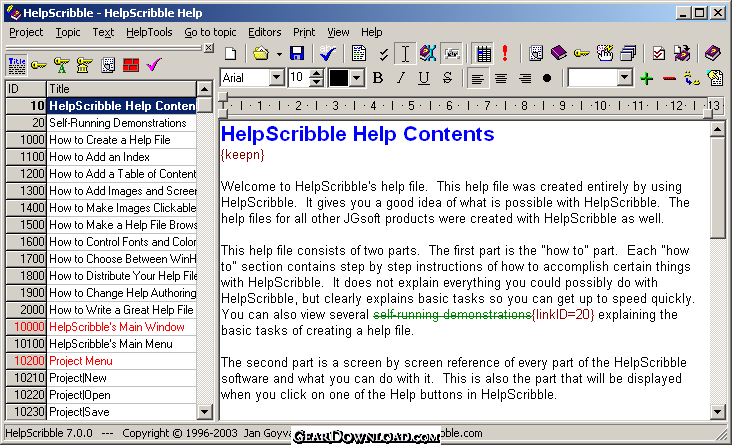Select topic 2000 How to Write a Great Help File
Viewport: 732px width, 445px height.
[101, 310]
